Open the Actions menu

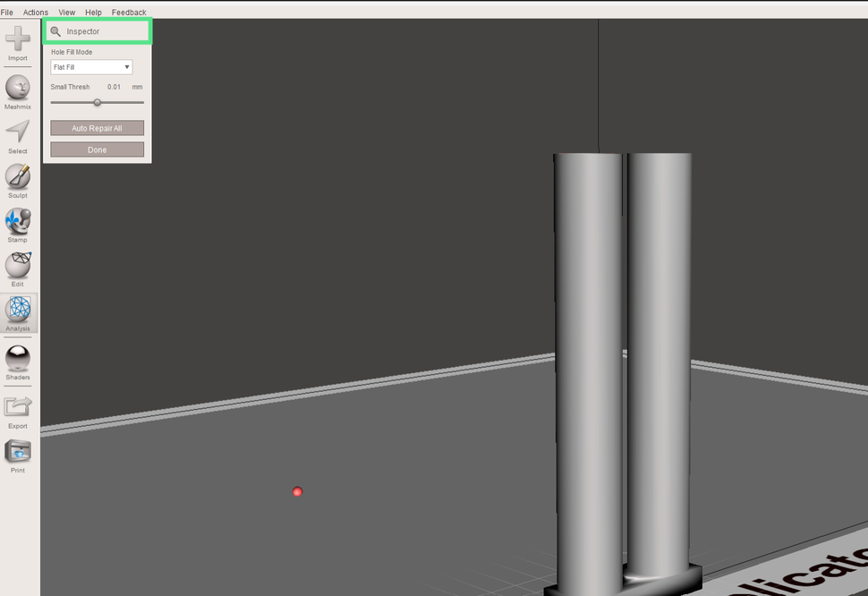(x=35, y=12)
